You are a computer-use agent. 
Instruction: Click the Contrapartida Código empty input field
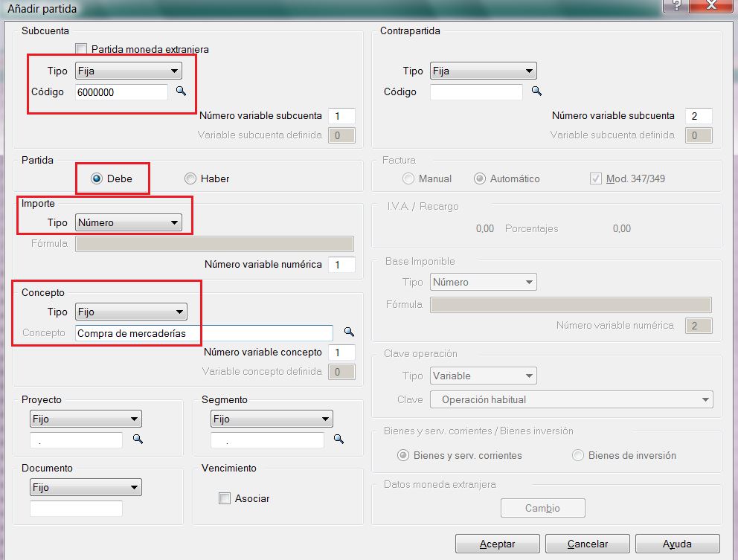(x=476, y=92)
